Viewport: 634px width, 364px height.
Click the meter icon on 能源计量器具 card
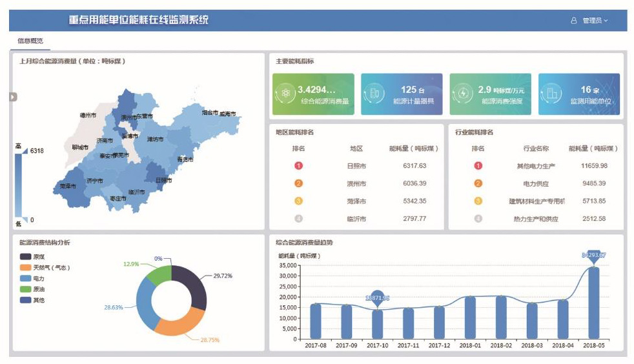click(x=373, y=94)
